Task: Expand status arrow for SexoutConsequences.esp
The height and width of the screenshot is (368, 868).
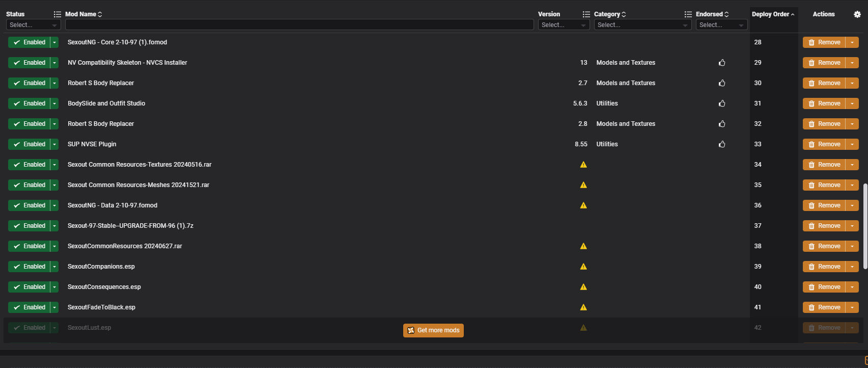Action: click(x=54, y=287)
